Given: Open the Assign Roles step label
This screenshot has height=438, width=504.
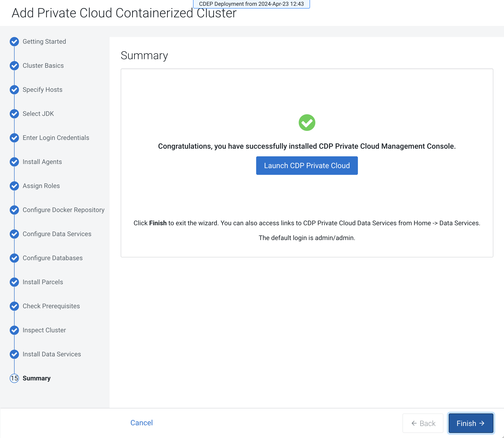Looking at the screenshot, I should click(x=41, y=186).
